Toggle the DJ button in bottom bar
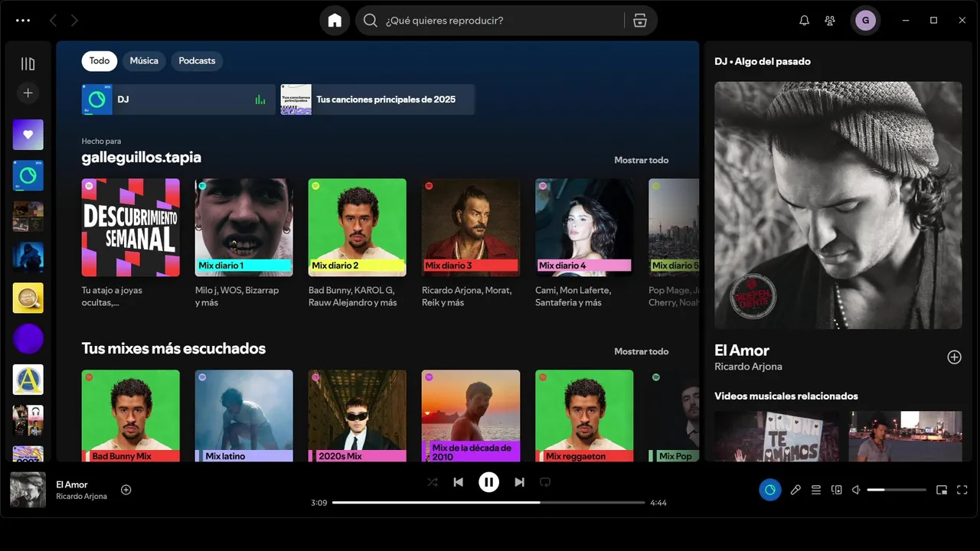 coord(770,490)
